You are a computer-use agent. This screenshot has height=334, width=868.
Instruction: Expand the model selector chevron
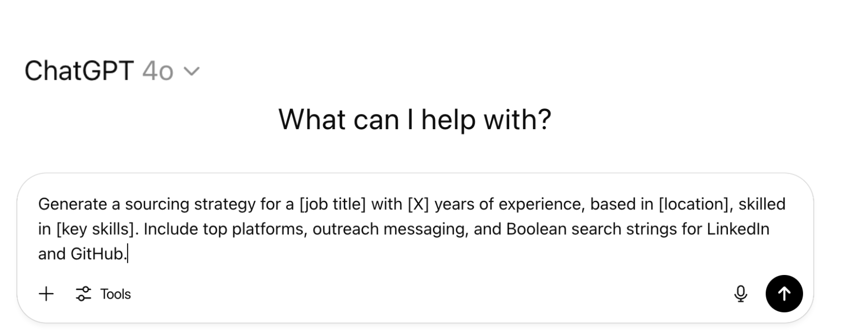coord(192,71)
